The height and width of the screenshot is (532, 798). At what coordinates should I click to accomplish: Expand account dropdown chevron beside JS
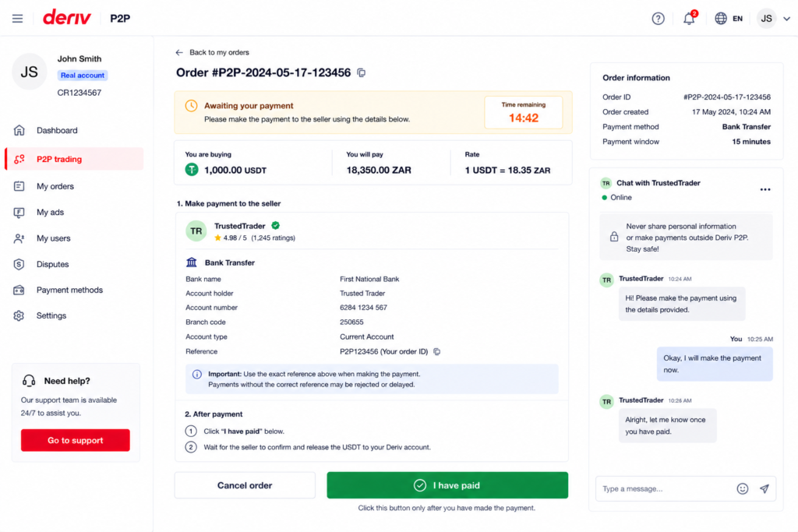(x=787, y=19)
